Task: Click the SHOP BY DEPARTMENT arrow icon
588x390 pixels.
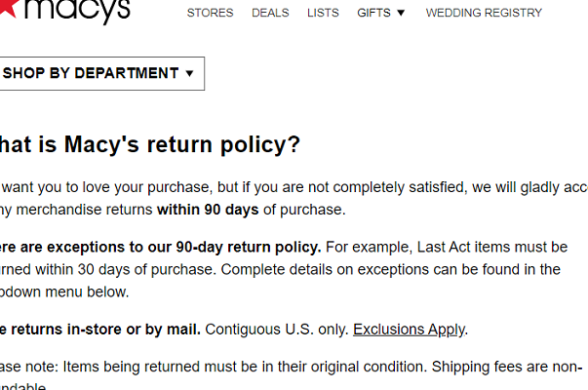Action: pos(189,73)
